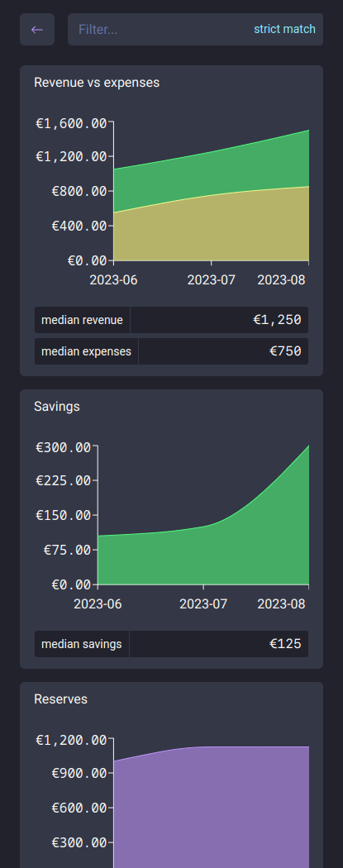The width and height of the screenshot is (343, 868).
Task: Click the Reserves card title
Action: (x=61, y=699)
